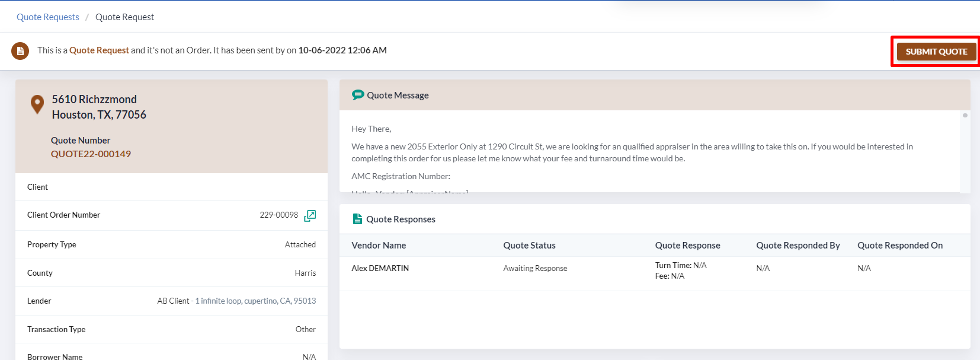Click the Quote Request breadcrumb text
The height and width of the screenshot is (360, 980).
(124, 17)
